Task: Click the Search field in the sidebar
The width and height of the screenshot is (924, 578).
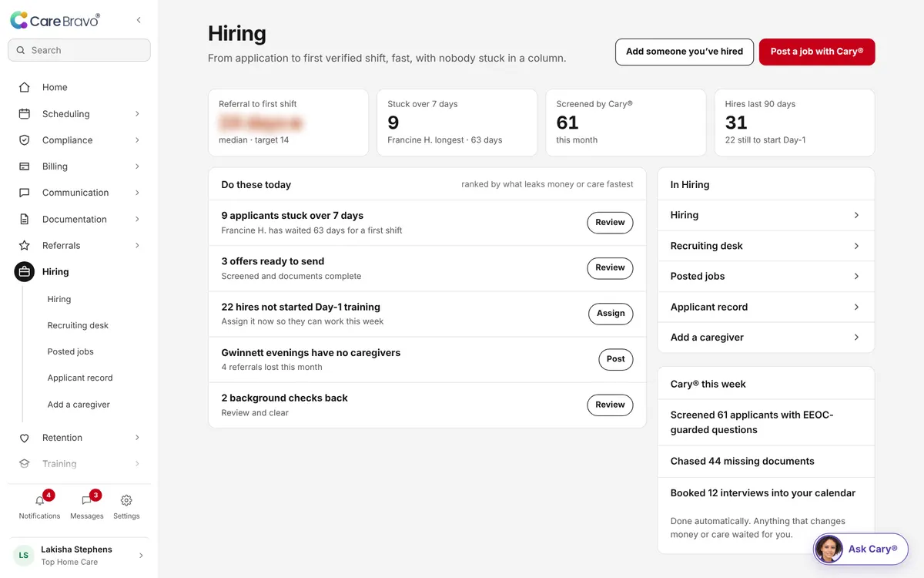Action: 79,50
